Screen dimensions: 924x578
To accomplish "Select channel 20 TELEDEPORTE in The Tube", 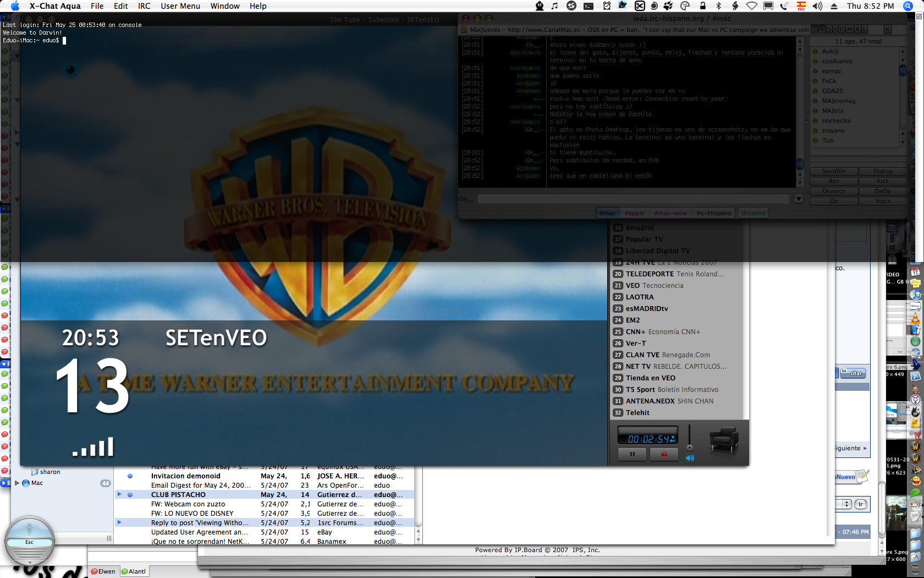I will point(676,274).
